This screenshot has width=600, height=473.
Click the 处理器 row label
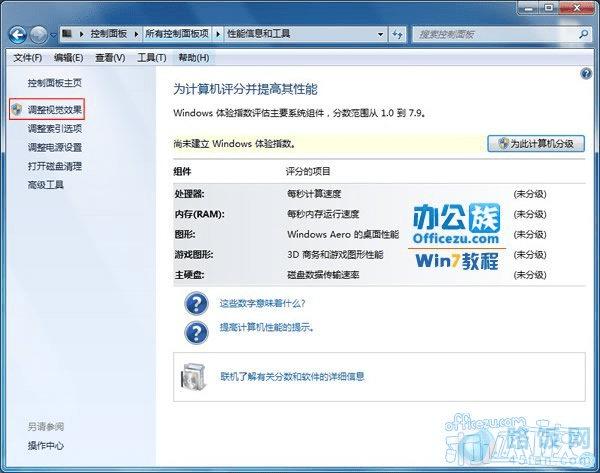189,194
